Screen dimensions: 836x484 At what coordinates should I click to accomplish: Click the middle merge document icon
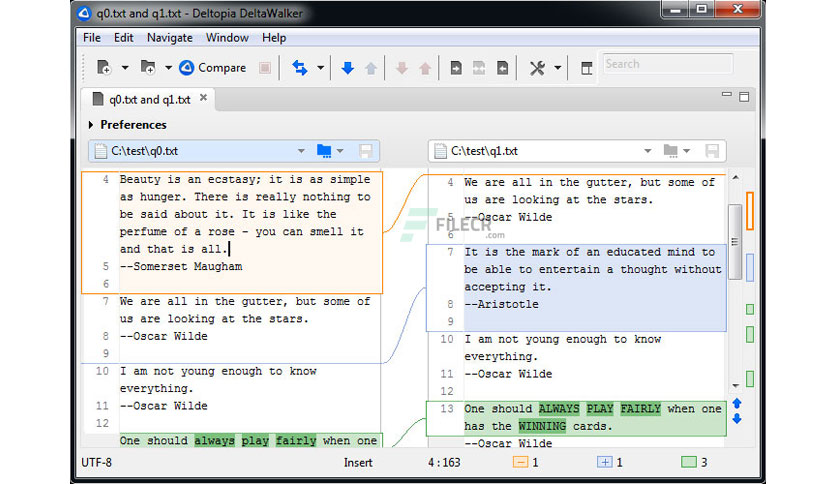(479, 68)
